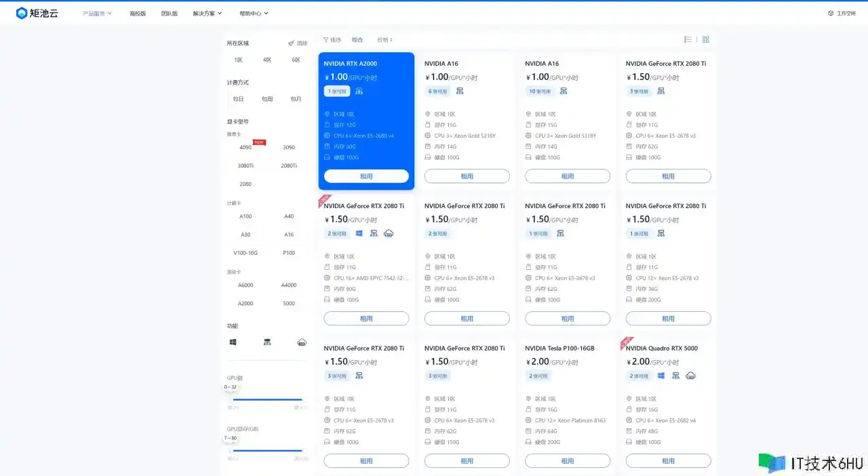Toggle the 3080Ti GPU model filter
This screenshot has height=476, width=868.
pos(245,165)
